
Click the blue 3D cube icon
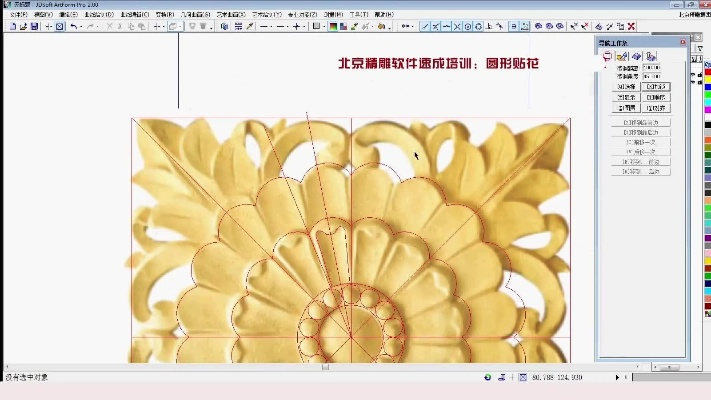[x=224, y=26]
